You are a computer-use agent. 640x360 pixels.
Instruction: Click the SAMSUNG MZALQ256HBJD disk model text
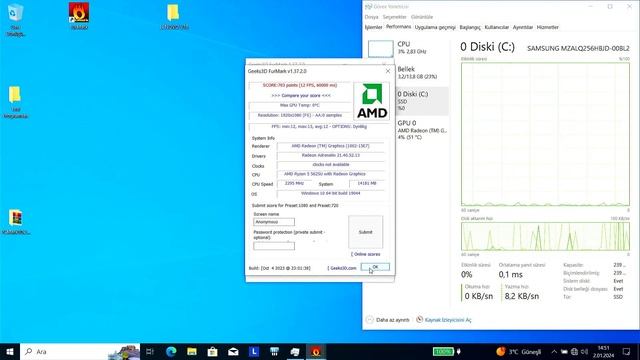tap(578, 48)
